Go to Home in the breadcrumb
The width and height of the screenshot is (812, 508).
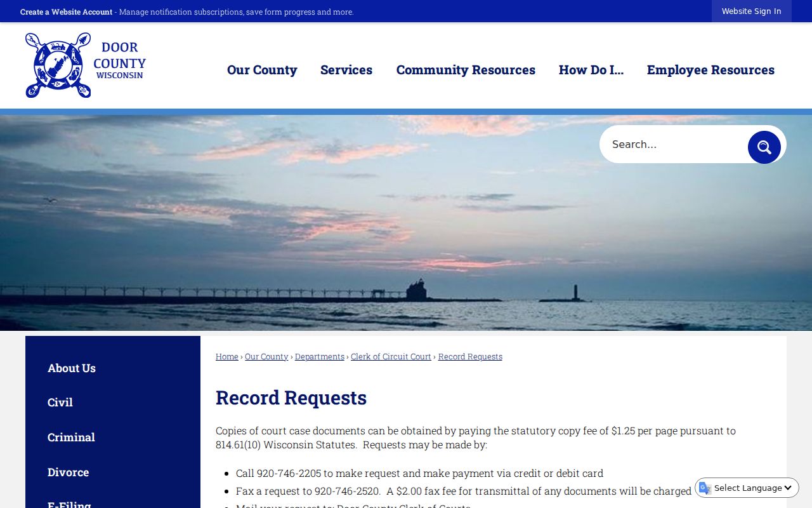click(x=226, y=357)
